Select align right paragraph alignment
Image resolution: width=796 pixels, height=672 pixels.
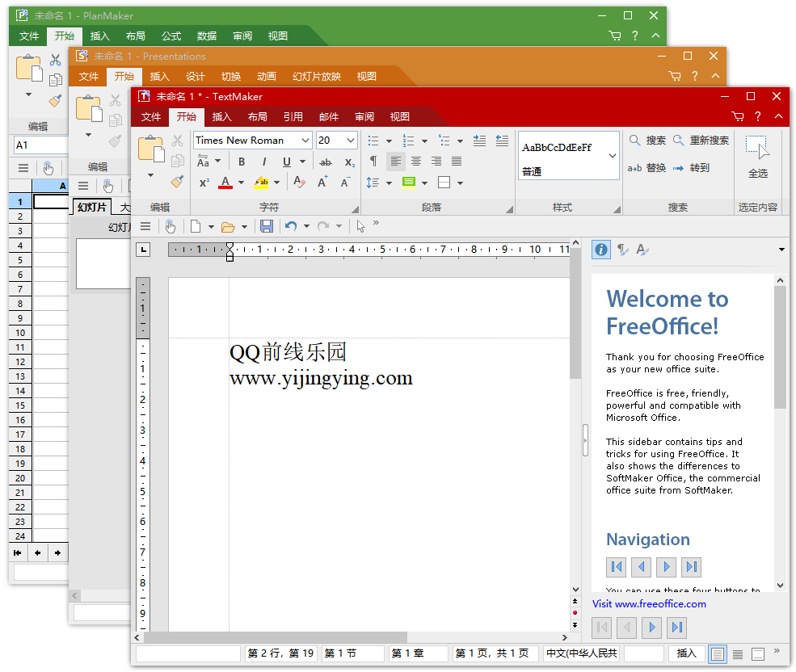coord(436,162)
